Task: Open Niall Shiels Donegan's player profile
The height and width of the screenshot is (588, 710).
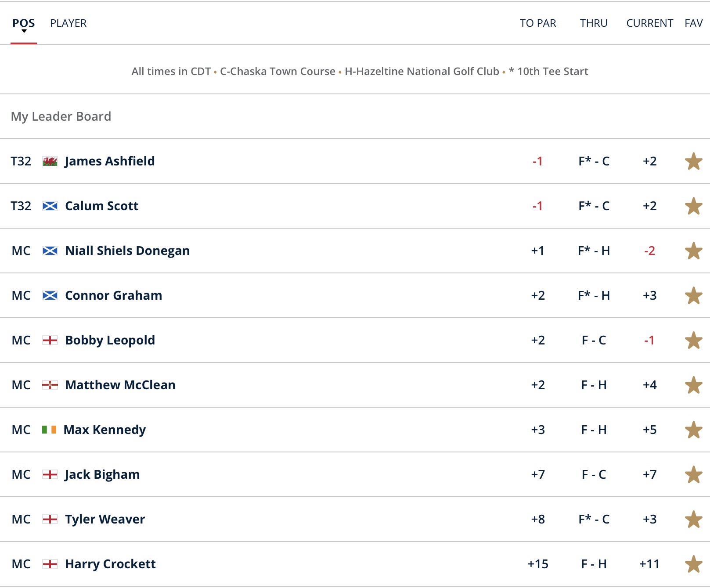Action: 127,251
